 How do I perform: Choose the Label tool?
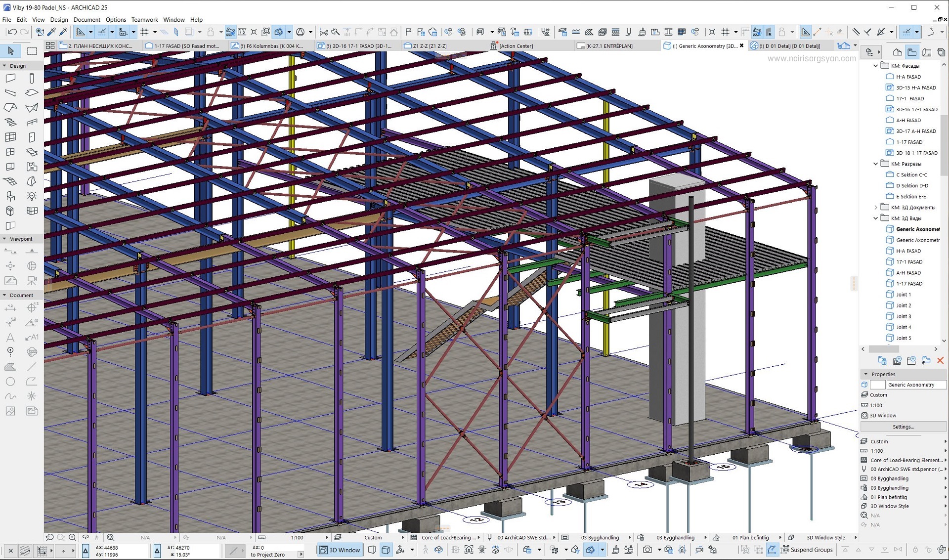pos(32,338)
